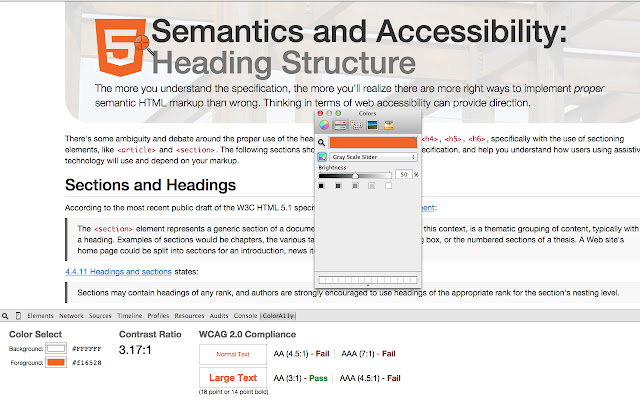Select the Image Palettes picker mode
Screen dimensions: 640x400
click(x=372, y=125)
